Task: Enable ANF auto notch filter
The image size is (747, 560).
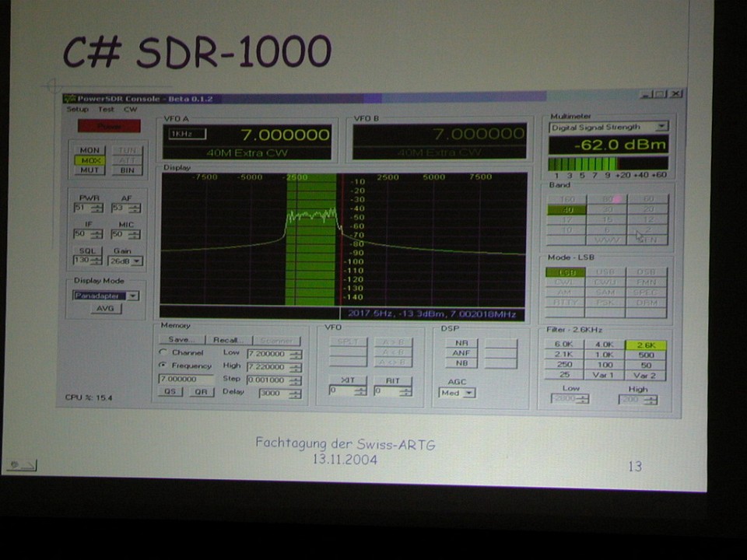Action: (x=461, y=353)
